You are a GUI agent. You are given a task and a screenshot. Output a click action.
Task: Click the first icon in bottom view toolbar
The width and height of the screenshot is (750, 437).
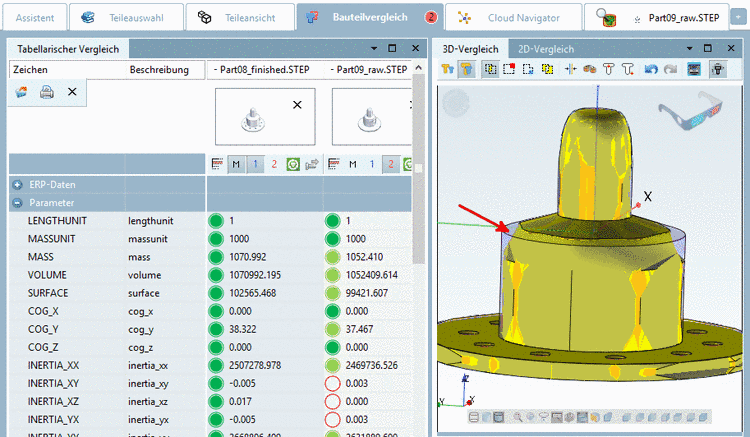(x=474, y=417)
